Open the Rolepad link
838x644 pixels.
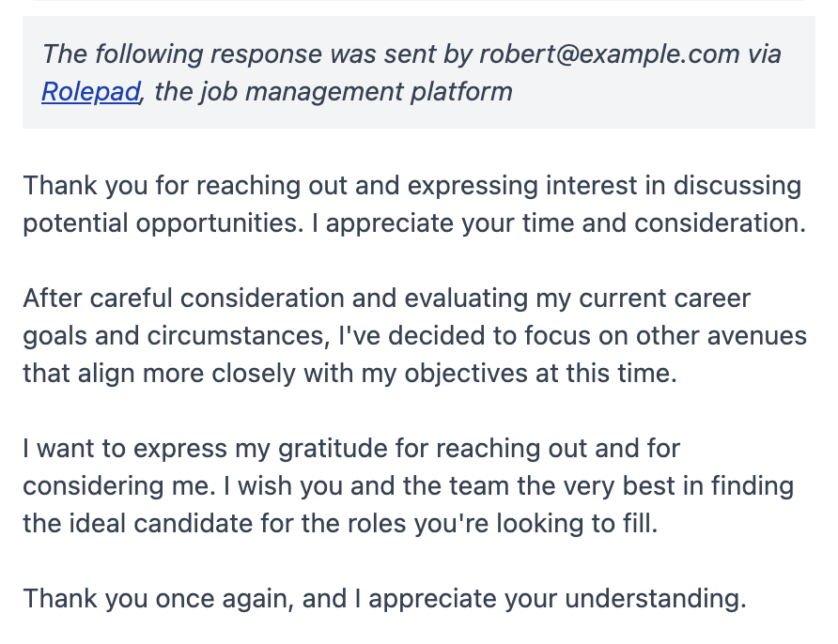tap(91, 92)
